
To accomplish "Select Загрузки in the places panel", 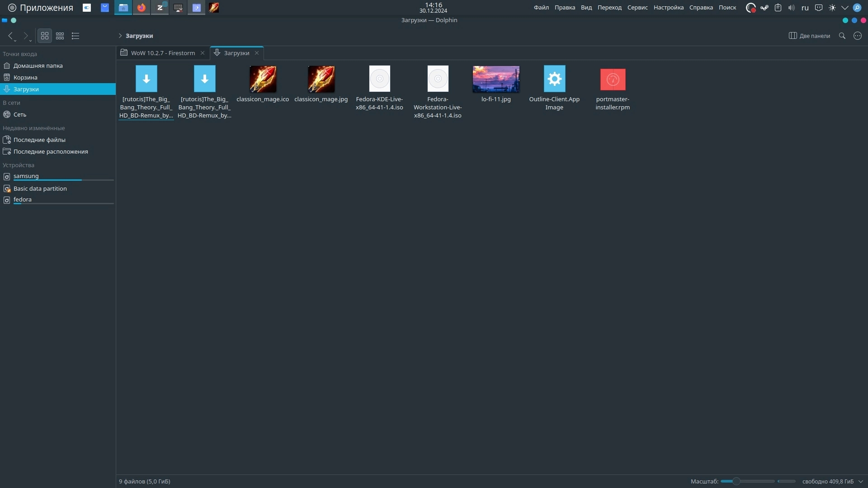I will [58, 89].
